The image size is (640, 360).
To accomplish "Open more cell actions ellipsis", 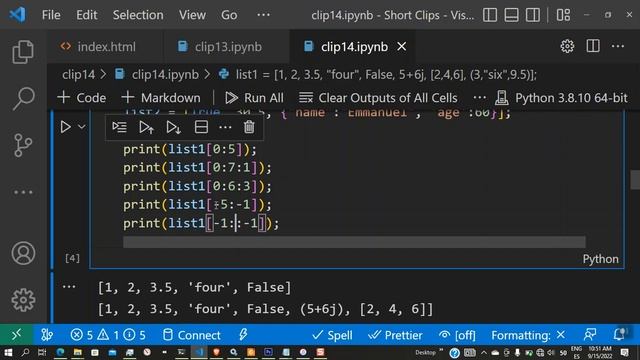I will pyautogui.click(x=225, y=127).
